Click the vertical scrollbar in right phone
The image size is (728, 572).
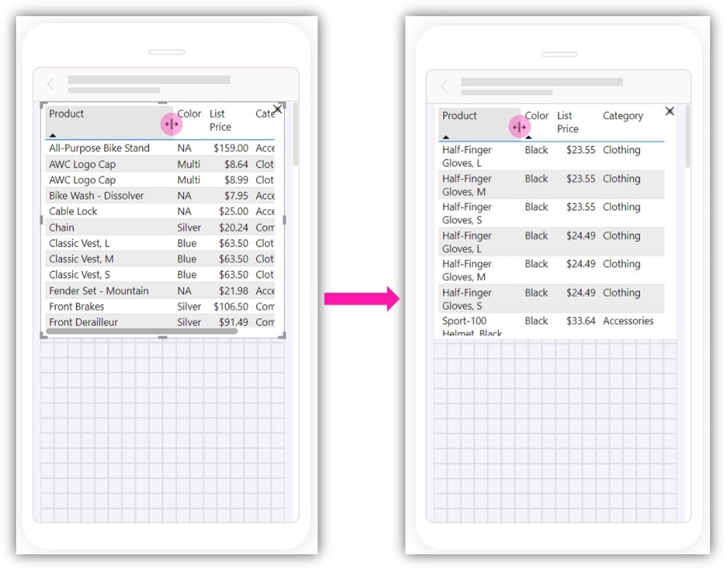[x=688, y=136]
